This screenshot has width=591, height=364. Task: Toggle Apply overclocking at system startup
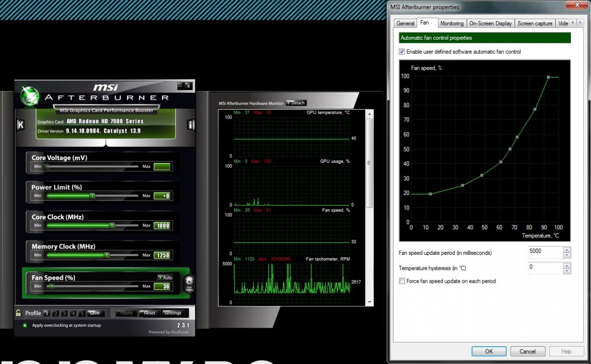(25, 325)
